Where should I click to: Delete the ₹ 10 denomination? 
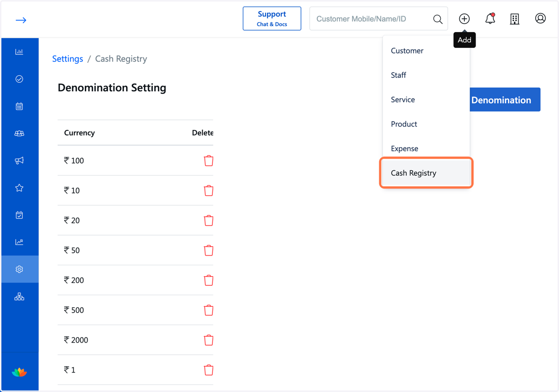coord(209,190)
